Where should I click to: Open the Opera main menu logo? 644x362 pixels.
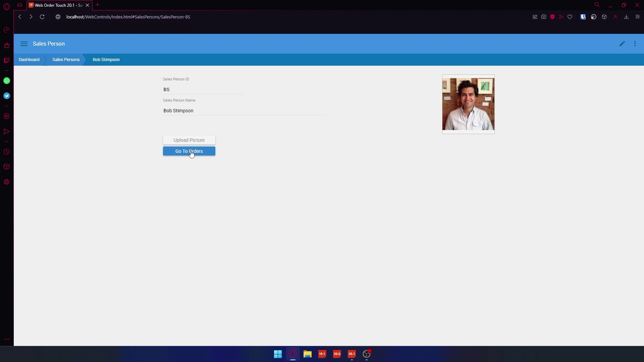click(x=7, y=6)
